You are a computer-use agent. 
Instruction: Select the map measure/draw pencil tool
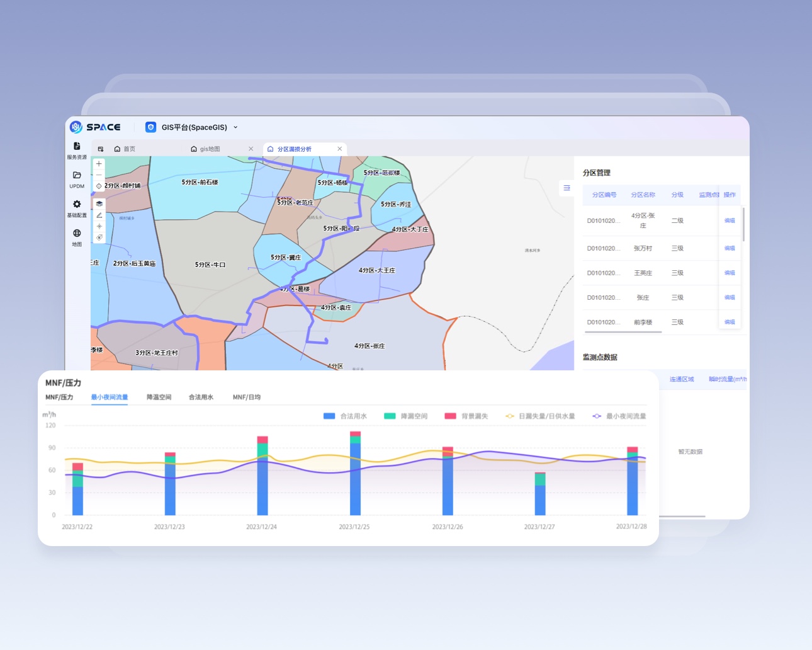tap(99, 215)
